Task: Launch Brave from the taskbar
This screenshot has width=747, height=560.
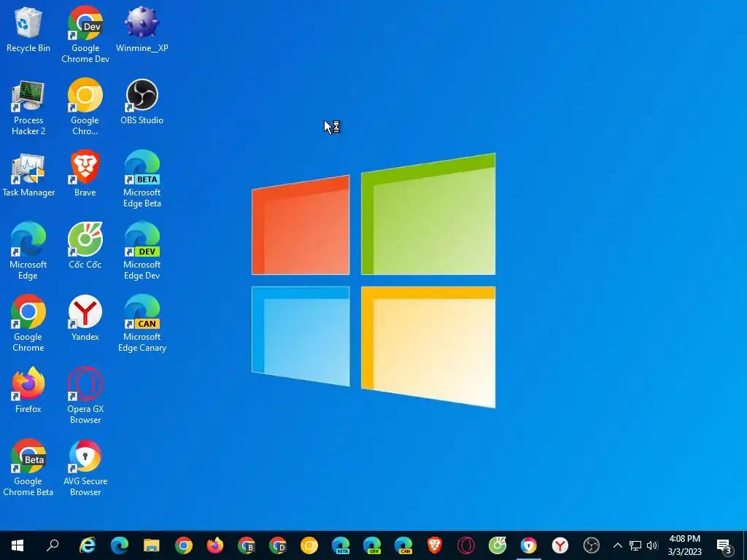Action: tap(435, 545)
